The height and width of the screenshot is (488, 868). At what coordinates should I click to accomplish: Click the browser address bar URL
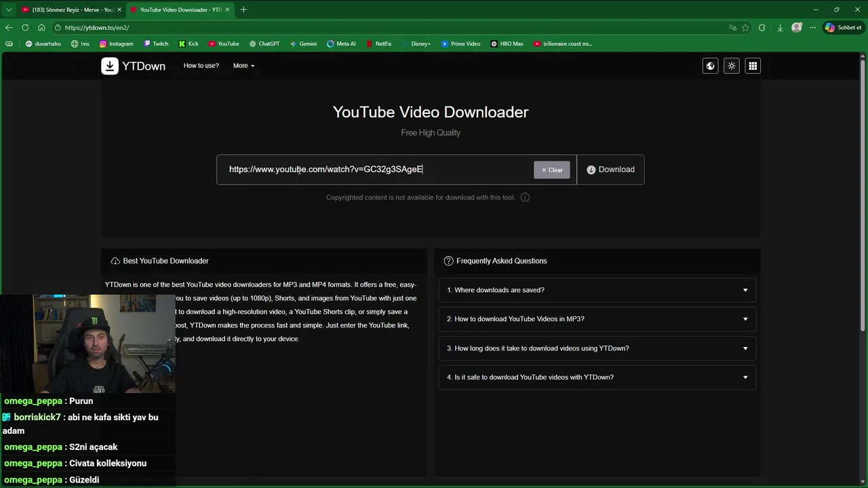pos(97,28)
